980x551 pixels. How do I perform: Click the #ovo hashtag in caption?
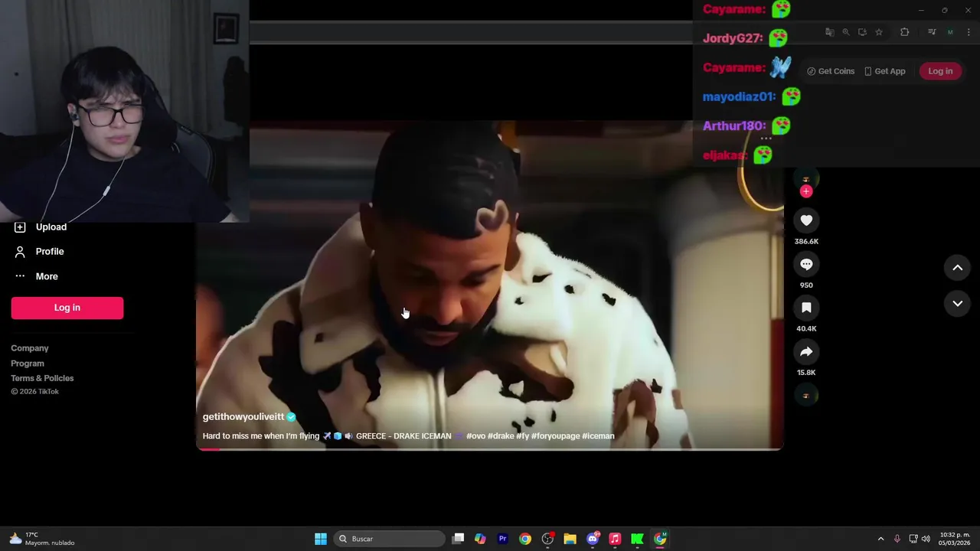coord(475,436)
